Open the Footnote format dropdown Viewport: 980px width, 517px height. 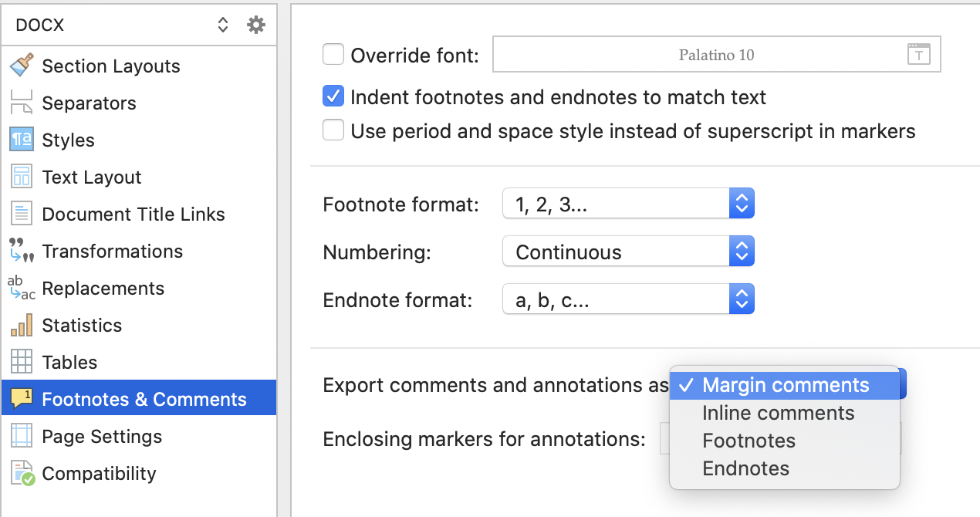pos(628,204)
